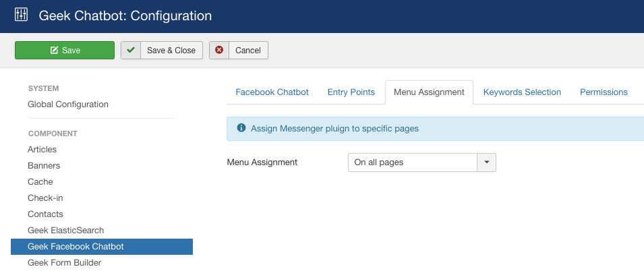Go to Banners component configuration
644x271 pixels.
click(x=44, y=165)
